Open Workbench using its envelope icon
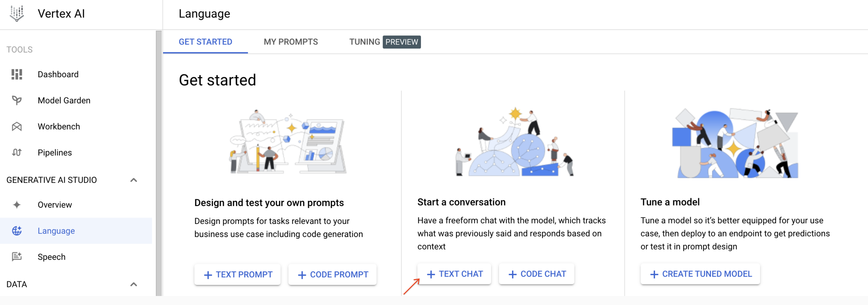 pyautogui.click(x=16, y=127)
